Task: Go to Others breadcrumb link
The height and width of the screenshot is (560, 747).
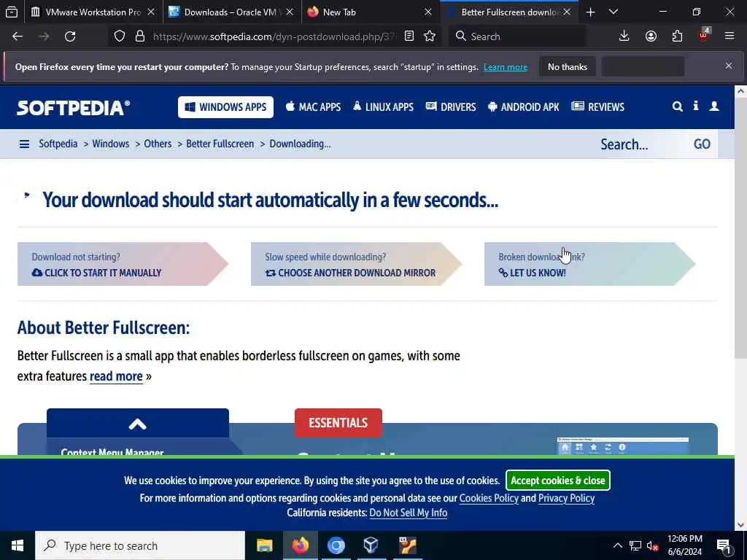Action: (x=158, y=144)
